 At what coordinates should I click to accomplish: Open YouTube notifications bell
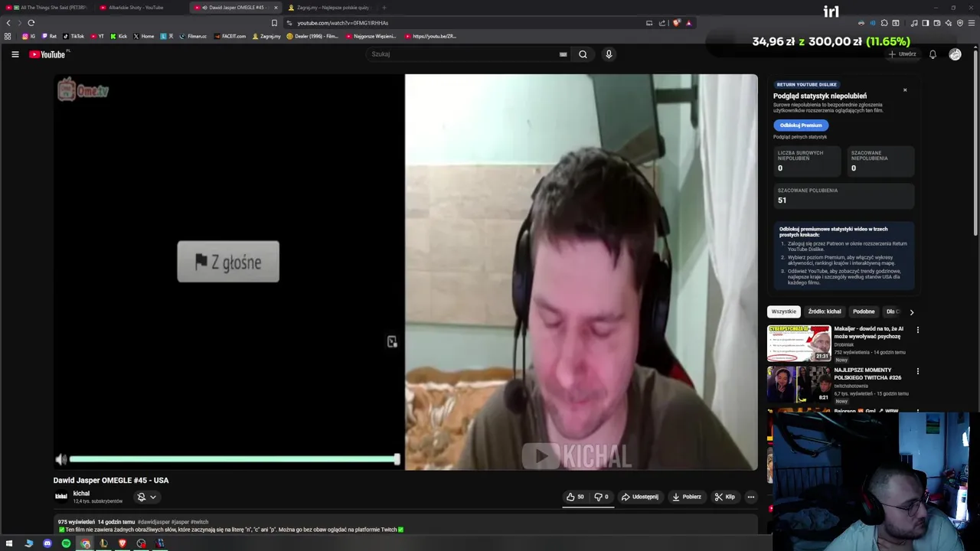point(933,54)
